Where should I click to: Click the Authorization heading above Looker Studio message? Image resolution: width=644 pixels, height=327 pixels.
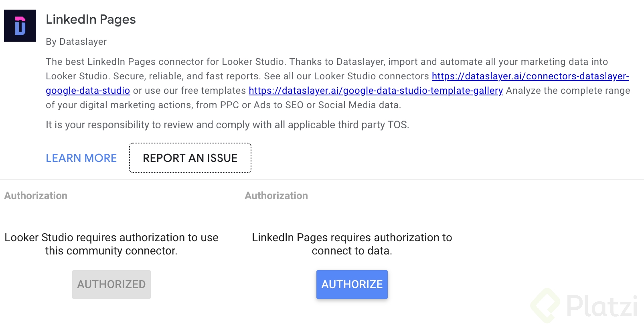36,196
